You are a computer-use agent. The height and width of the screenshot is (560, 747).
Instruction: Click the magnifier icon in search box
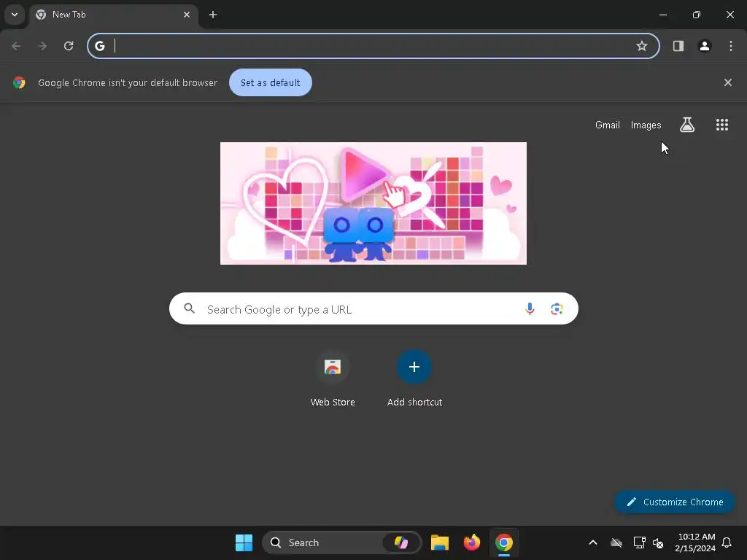(189, 308)
